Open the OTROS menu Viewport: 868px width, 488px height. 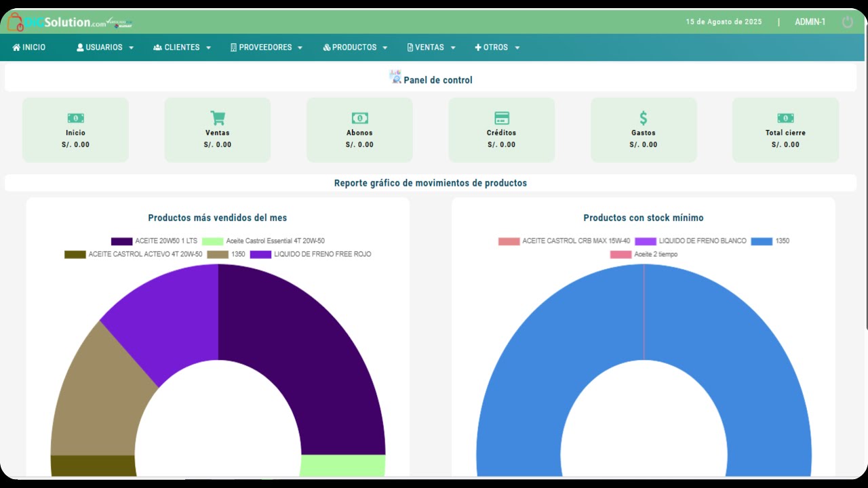(497, 47)
